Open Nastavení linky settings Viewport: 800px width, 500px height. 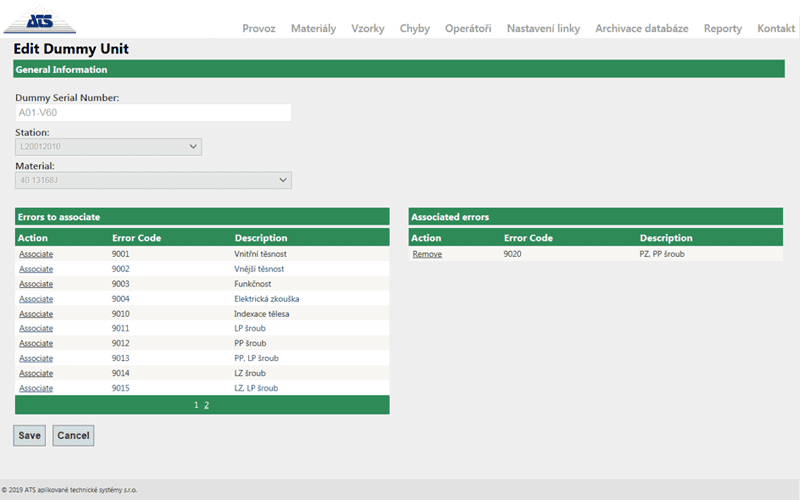click(543, 28)
